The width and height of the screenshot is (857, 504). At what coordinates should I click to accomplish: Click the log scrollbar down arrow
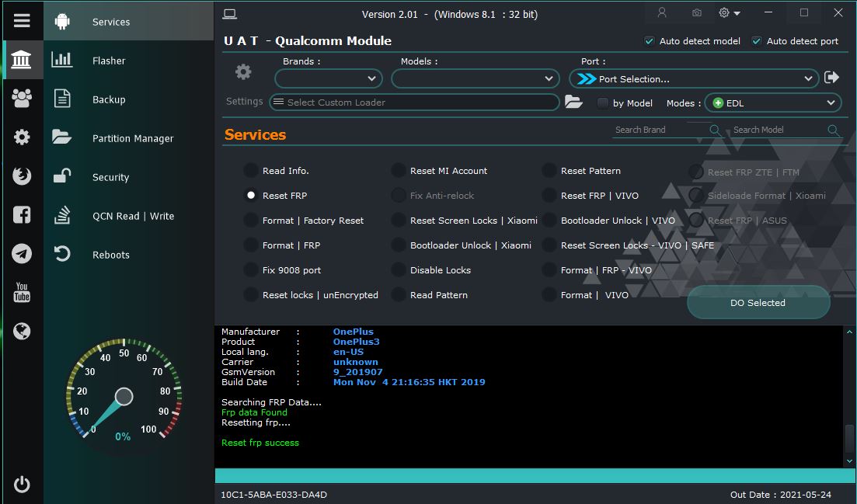pos(849,461)
